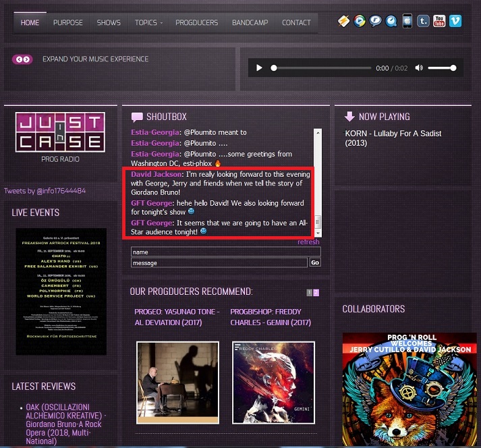
Task: Open stream in Winamp player icon
Action: click(343, 21)
